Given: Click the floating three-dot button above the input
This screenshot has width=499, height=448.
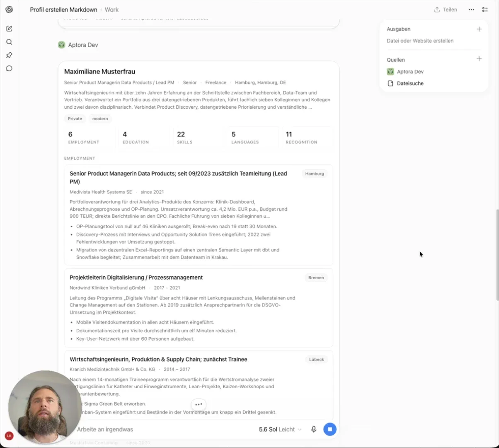Looking at the screenshot, I should (199, 404).
